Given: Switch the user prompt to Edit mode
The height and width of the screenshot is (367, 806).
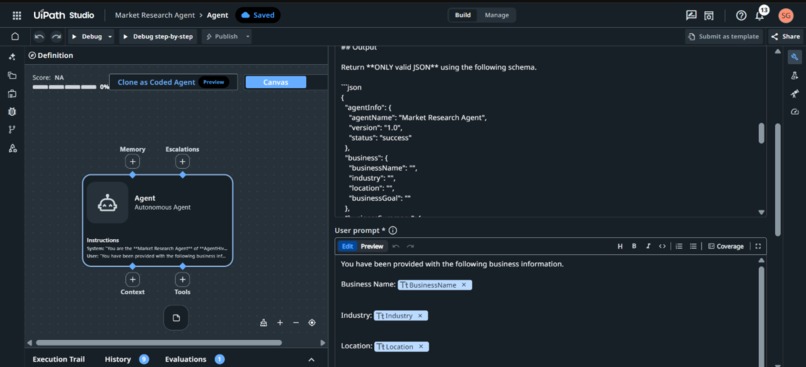Looking at the screenshot, I should tap(347, 246).
